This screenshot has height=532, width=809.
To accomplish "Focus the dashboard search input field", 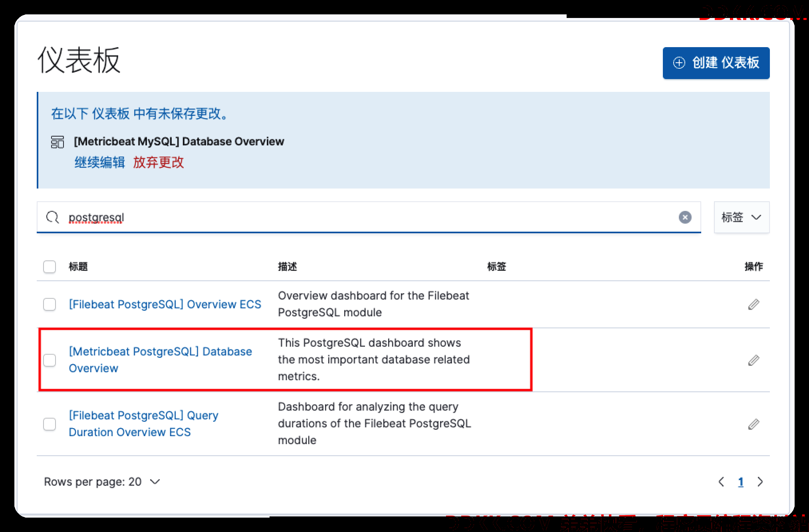I will pos(369,217).
